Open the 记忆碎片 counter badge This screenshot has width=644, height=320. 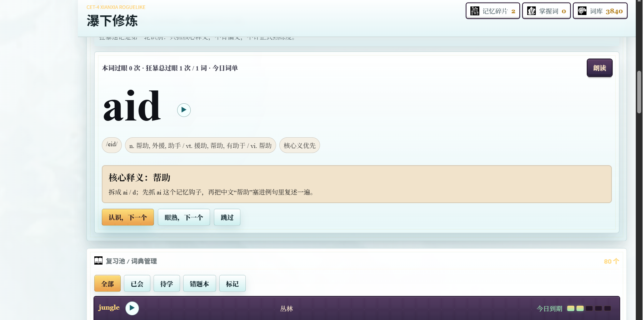(x=493, y=11)
